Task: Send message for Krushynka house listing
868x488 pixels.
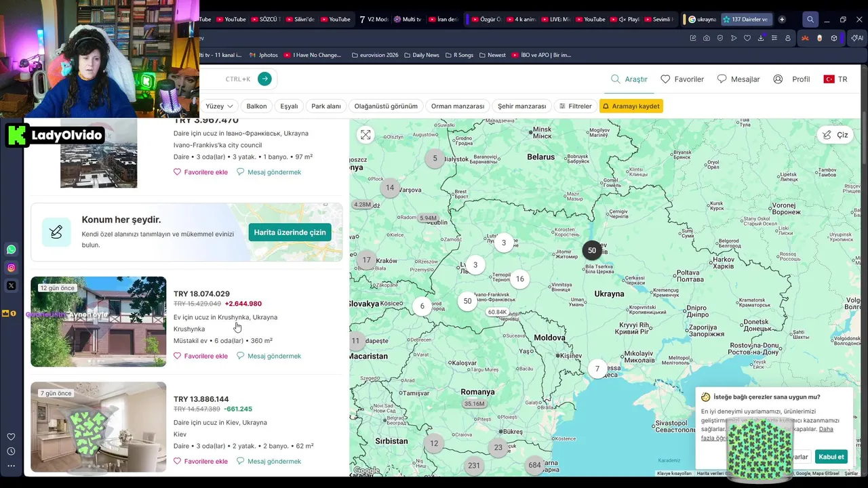Action: [269, 356]
